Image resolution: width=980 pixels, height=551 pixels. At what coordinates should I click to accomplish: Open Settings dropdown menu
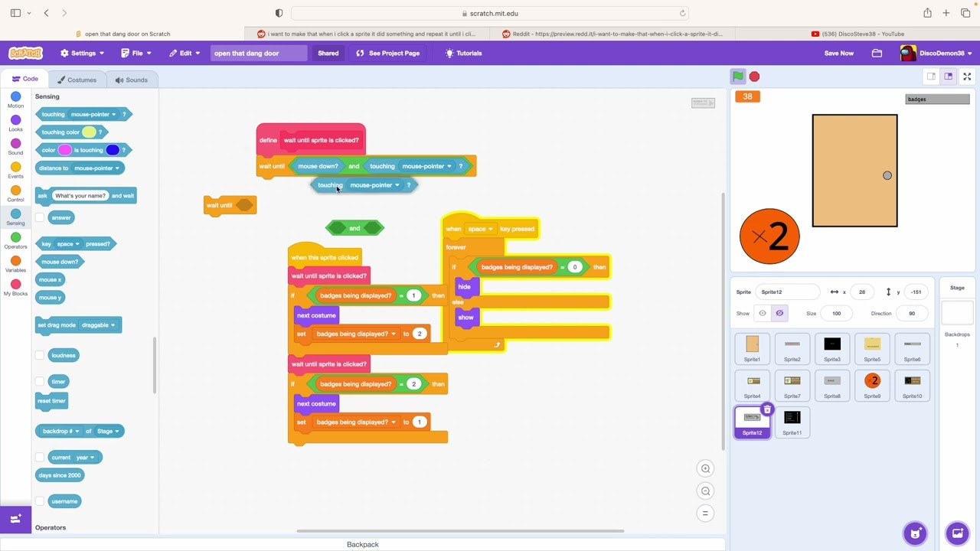pyautogui.click(x=82, y=53)
